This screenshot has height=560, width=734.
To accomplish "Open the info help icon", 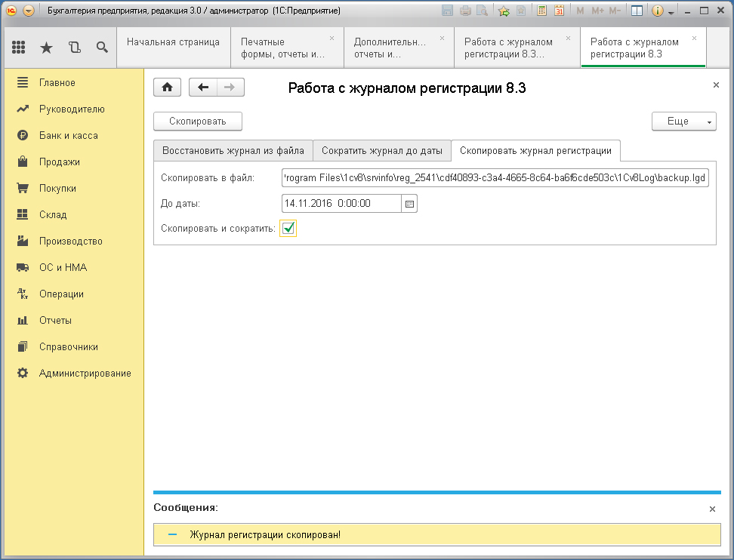I will 657,11.
